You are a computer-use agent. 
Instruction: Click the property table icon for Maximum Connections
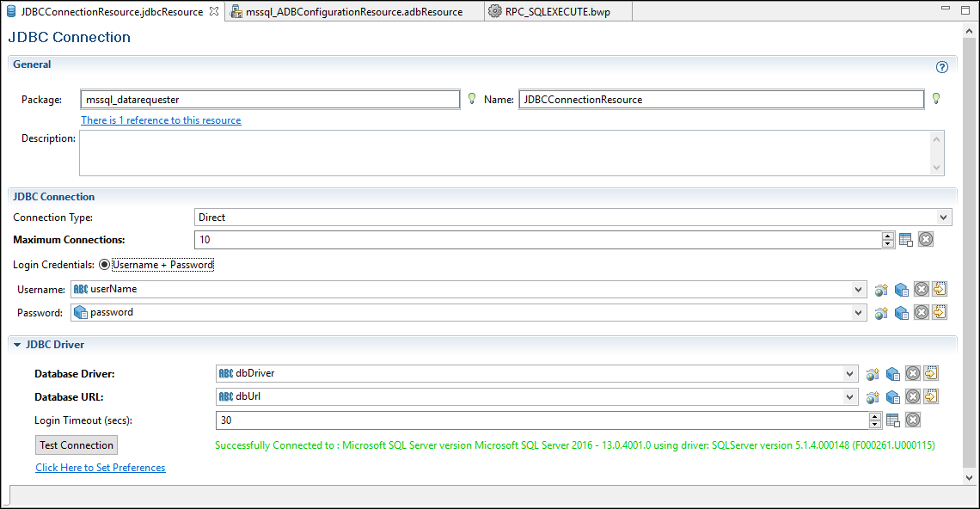(905, 240)
